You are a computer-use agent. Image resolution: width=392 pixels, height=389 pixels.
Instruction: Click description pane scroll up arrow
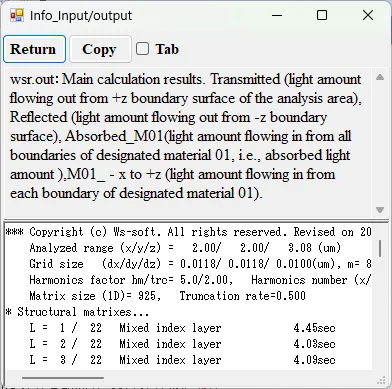point(380,77)
